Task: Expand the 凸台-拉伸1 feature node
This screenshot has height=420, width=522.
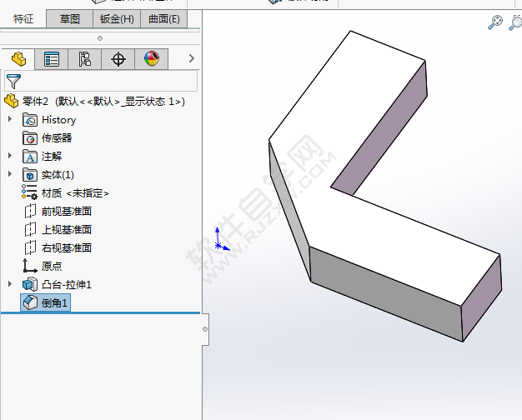Action: tap(10, 283)
